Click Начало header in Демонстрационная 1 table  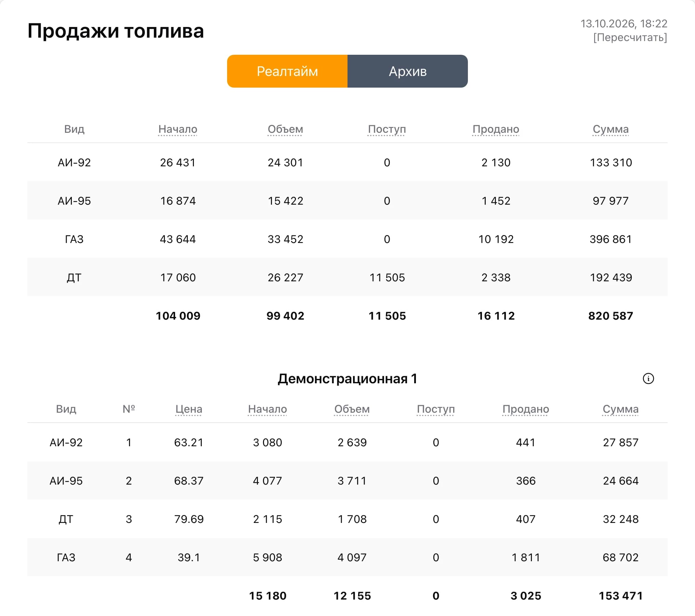click(267, 409)
